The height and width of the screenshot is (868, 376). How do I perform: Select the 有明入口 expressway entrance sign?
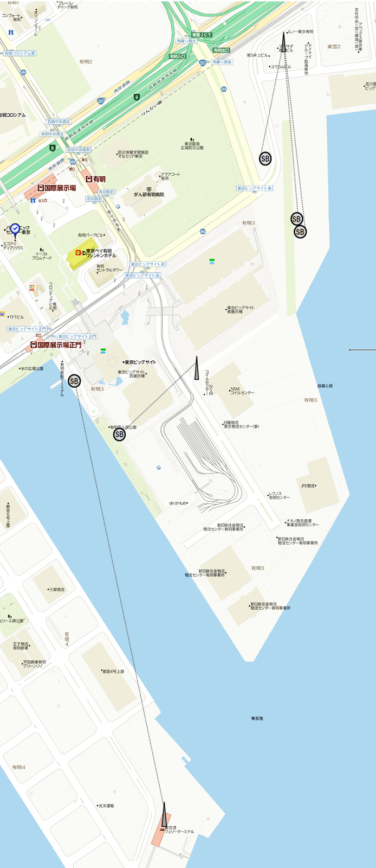(178, 56)
